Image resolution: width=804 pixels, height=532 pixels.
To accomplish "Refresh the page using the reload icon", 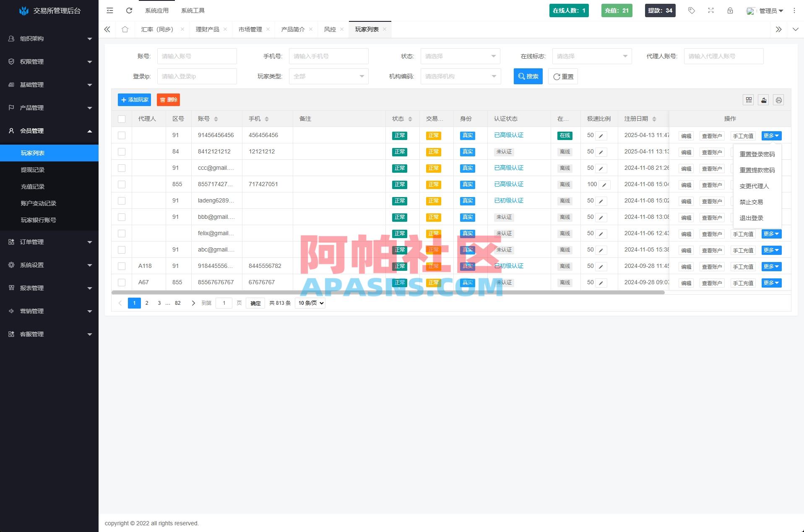I will pos(129,10).
